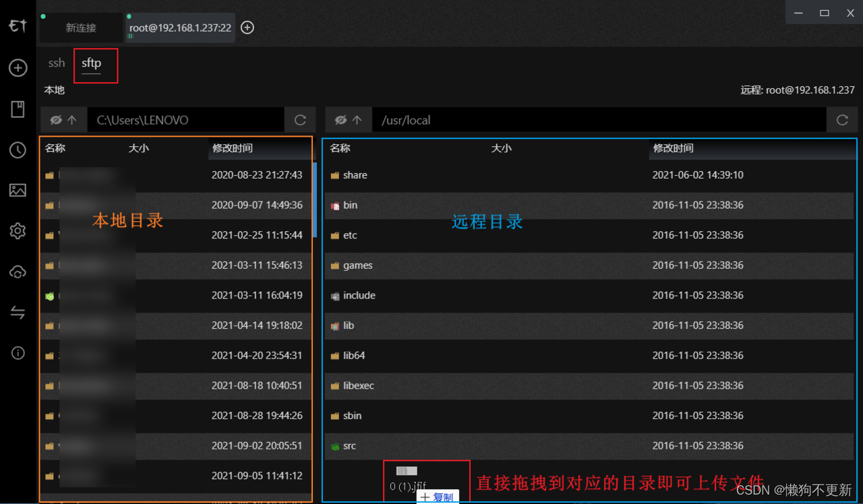Click the lib folder icon

click(x=335, y=326)
